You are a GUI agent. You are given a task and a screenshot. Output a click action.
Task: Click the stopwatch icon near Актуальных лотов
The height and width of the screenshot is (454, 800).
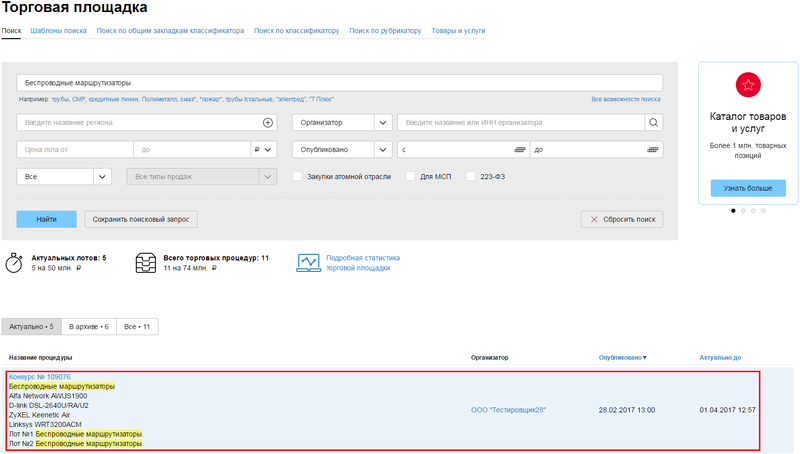tap(15, 263)
